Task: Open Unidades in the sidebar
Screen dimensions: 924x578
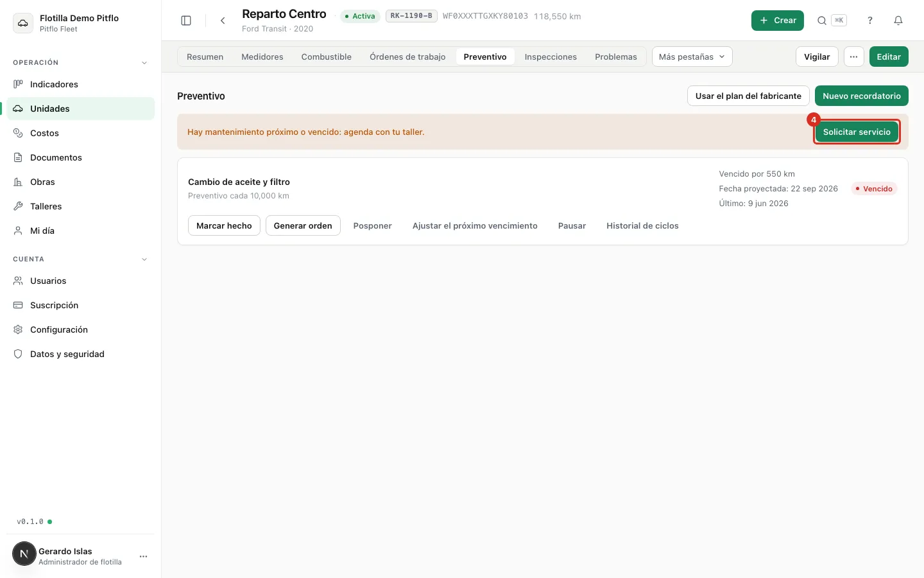Action: pos(81,109)
